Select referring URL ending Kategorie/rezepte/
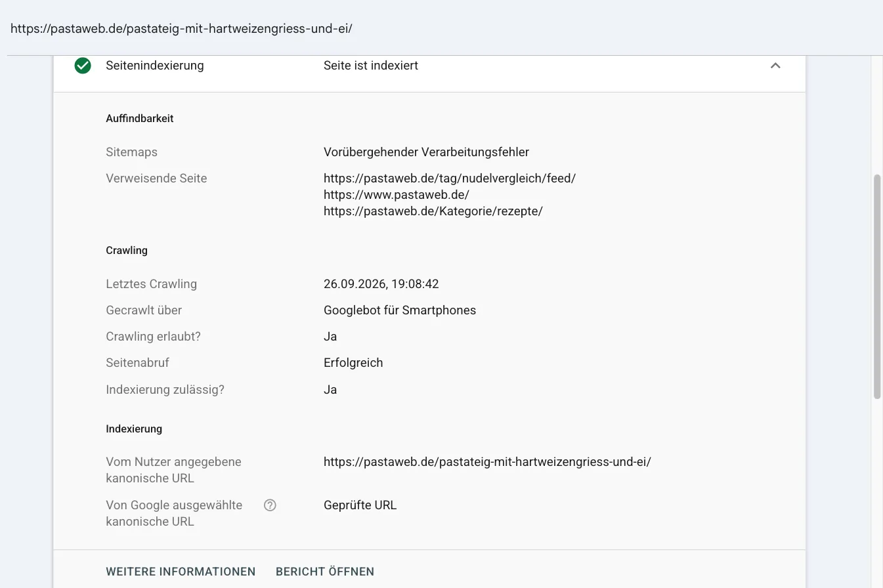 coord(433,211)
